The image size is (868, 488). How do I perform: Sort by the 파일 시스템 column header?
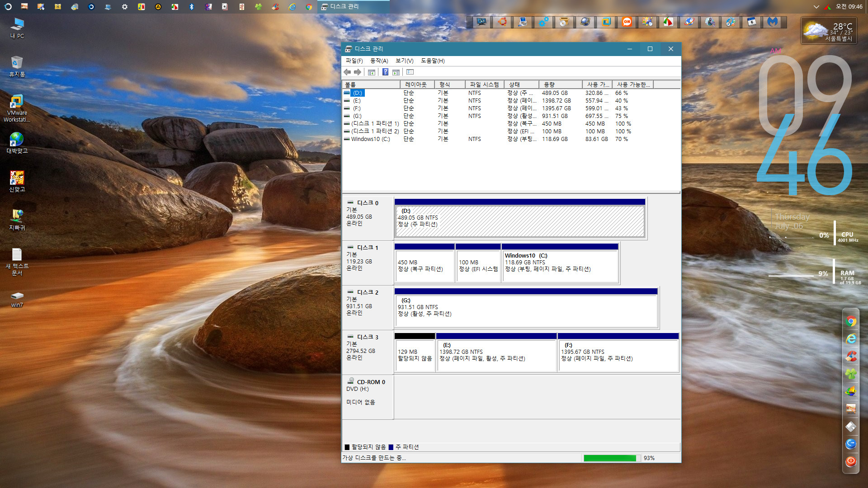click(485, 84)
